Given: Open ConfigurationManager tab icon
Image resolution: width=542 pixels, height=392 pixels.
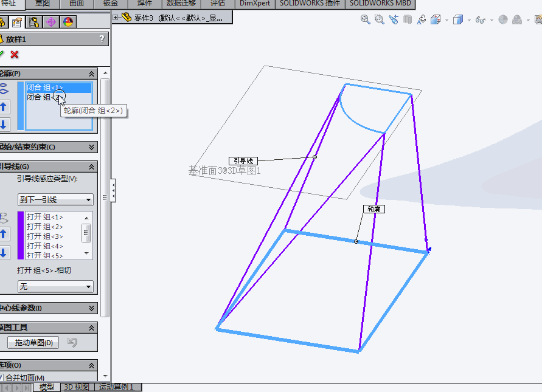Looking at the screenshot, I should pyautogui.click(x=34, y=22).
